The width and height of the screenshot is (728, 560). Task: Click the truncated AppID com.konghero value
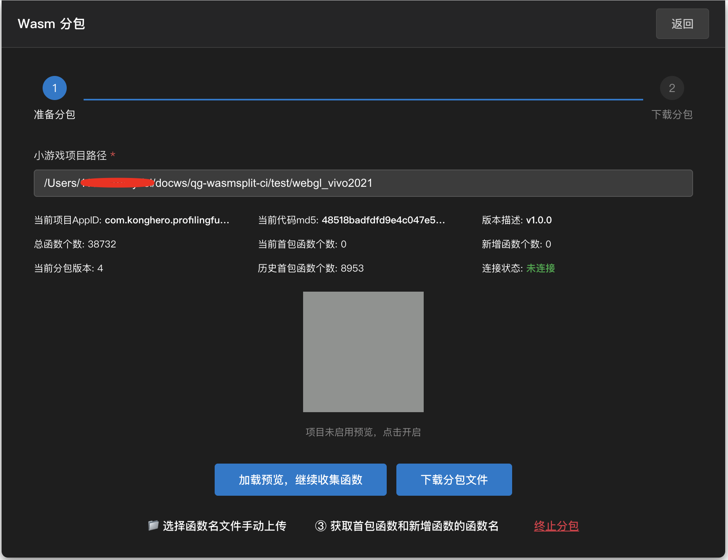pyautogui.click(x=167, y=220)
